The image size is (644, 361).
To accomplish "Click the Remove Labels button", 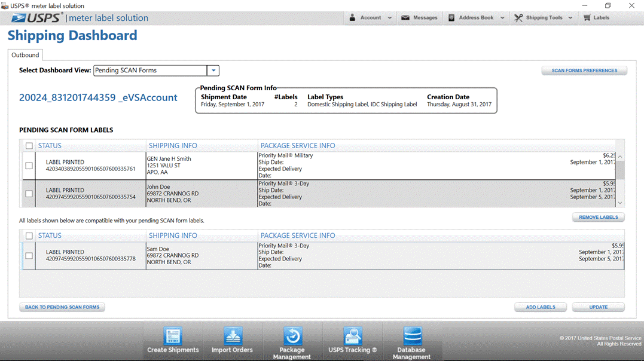I will pos(598,217).
